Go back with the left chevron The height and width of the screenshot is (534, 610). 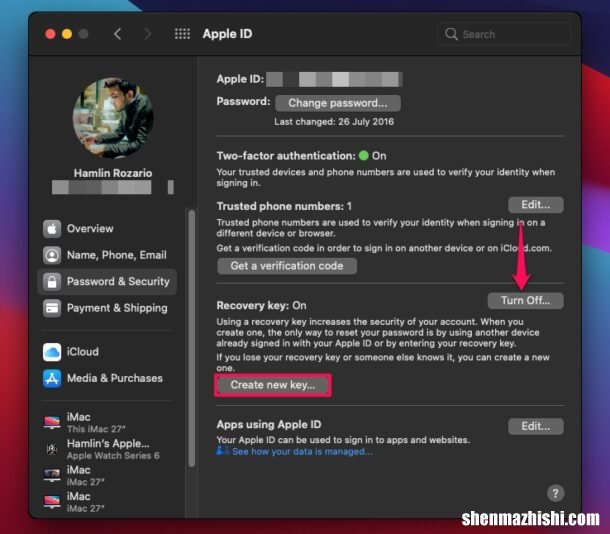click(x=118, y=34)
